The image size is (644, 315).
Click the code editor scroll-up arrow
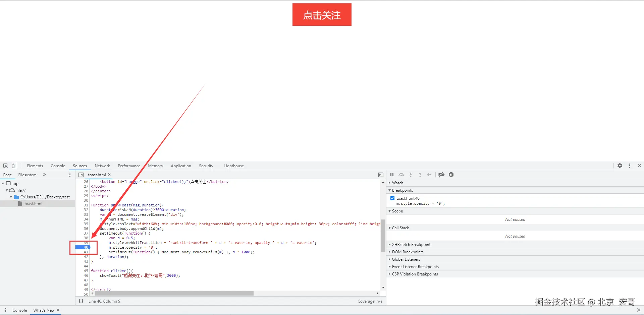pyautogui.click(x=383, y=182)
